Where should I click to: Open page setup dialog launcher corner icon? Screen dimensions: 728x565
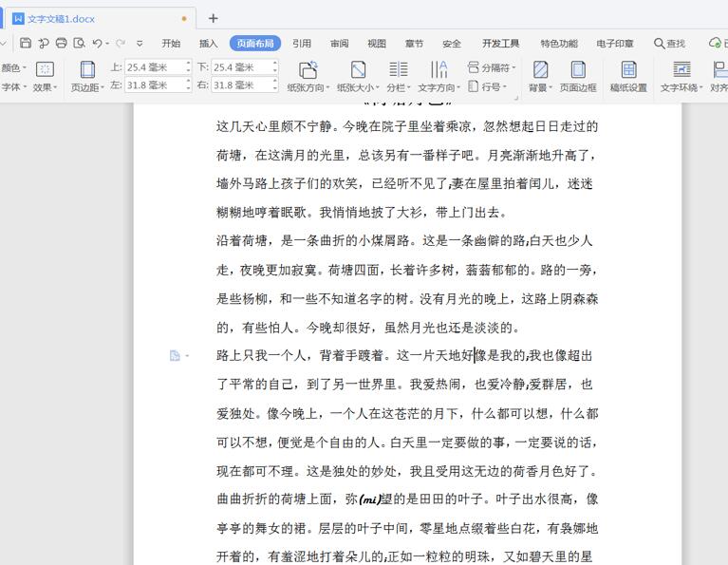pos(515,98)
